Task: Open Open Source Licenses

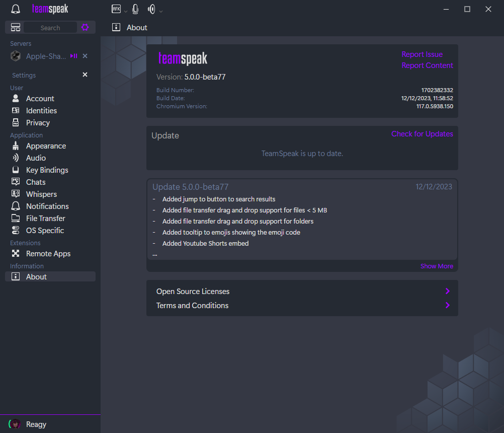Action: click(x=302, y=291)
